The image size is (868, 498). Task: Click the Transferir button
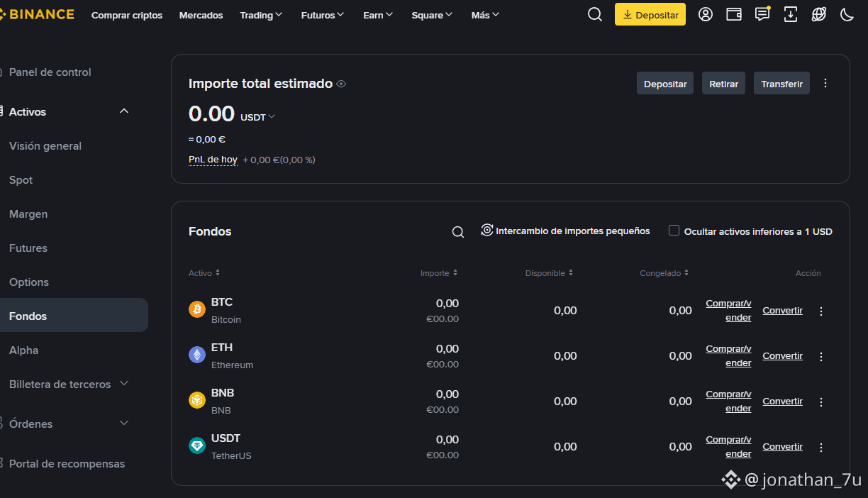781,83
